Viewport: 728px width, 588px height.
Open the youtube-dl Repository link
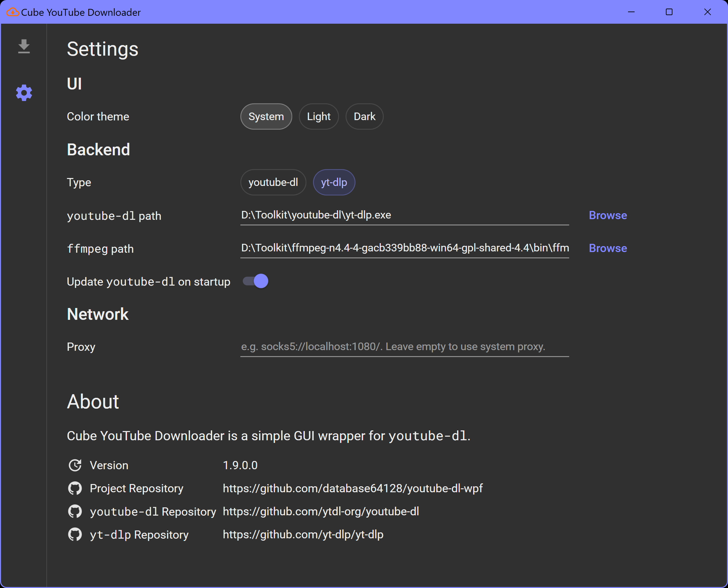pyautogui.click(x=321, y=511)
